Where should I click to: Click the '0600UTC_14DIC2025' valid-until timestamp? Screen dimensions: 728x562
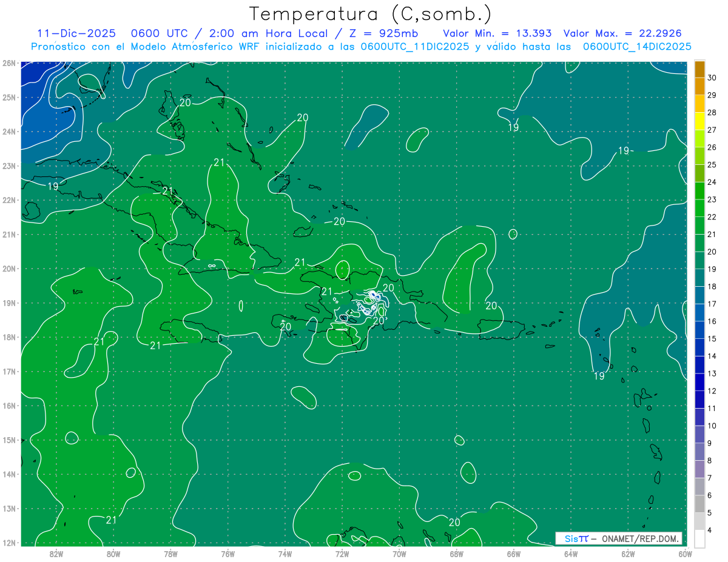click(636, 47)
